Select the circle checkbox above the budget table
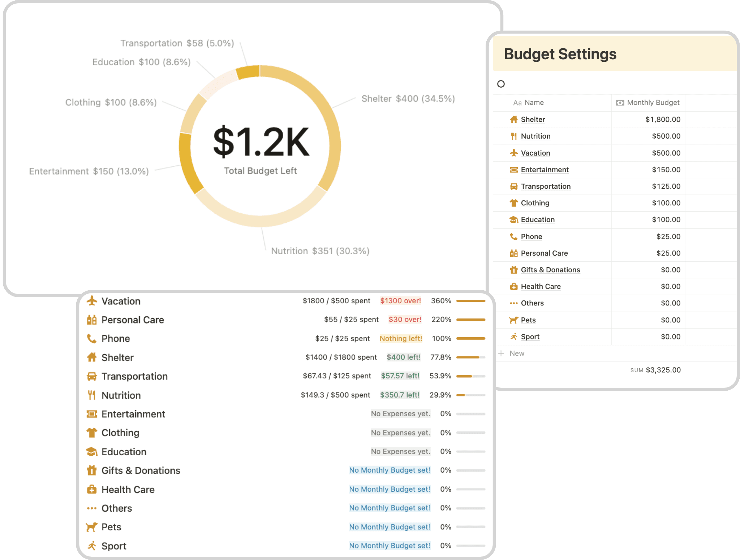 click(x=501, y=84)
